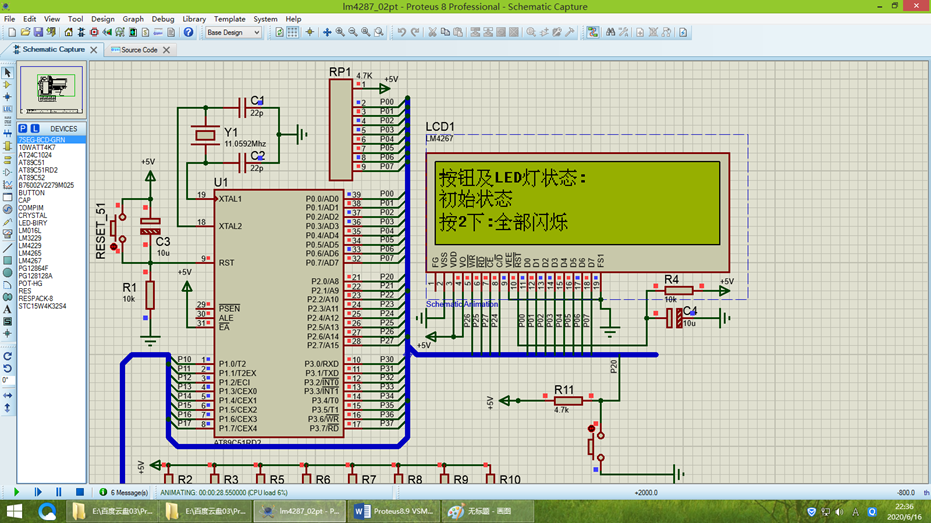The width and height of the screenshot is (931, 524).
Task: Click the rotation angle input field
Action: [x=7, y=380]
